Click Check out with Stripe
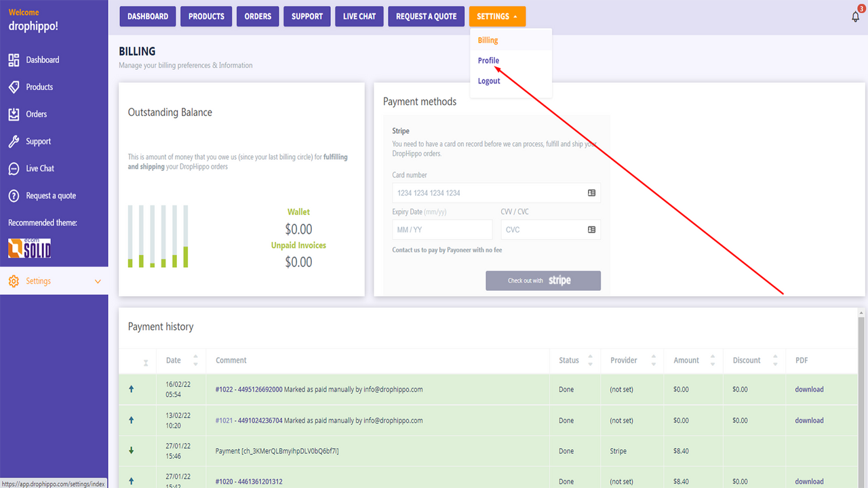 [542, 280]
